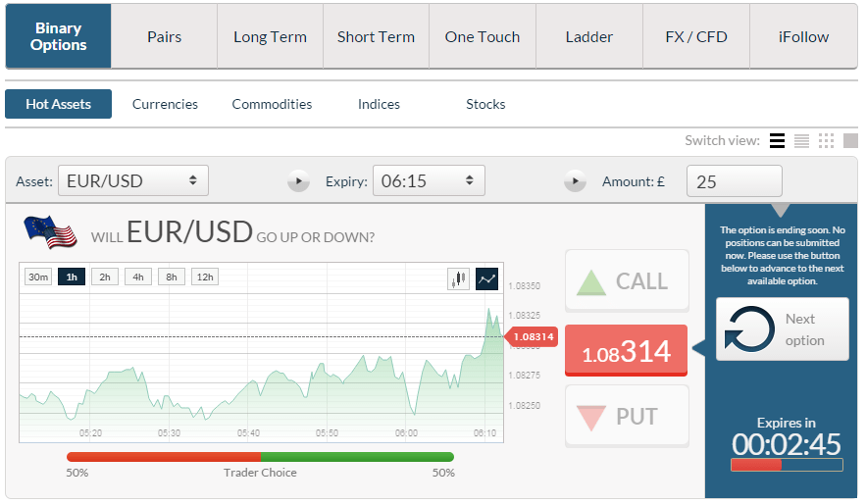Click the circular arrow Next option icon

click(x=749, y=328)
